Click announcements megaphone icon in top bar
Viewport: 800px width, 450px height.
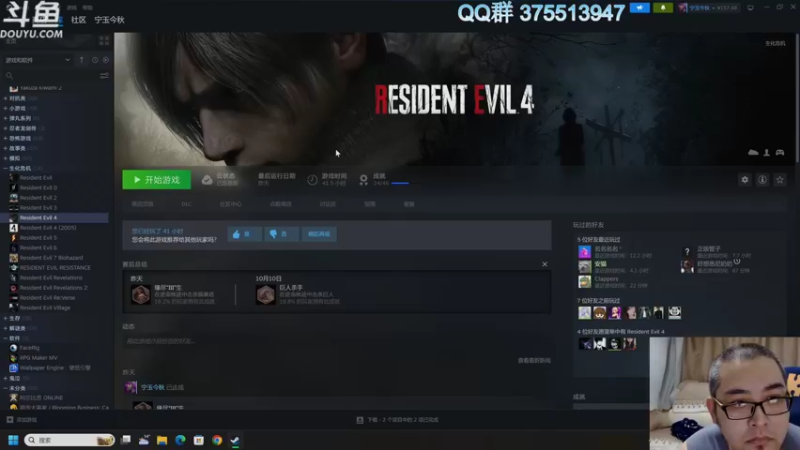click(x=639, y=8)
